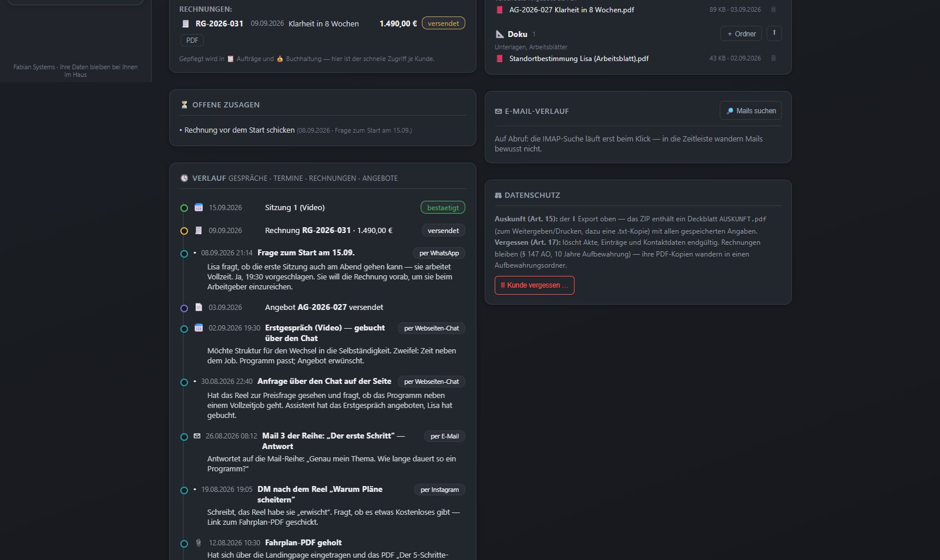Start IMAP search with Mails suchen
The height and width of the screenshot is (560, 940).
(x=751, y=110)
